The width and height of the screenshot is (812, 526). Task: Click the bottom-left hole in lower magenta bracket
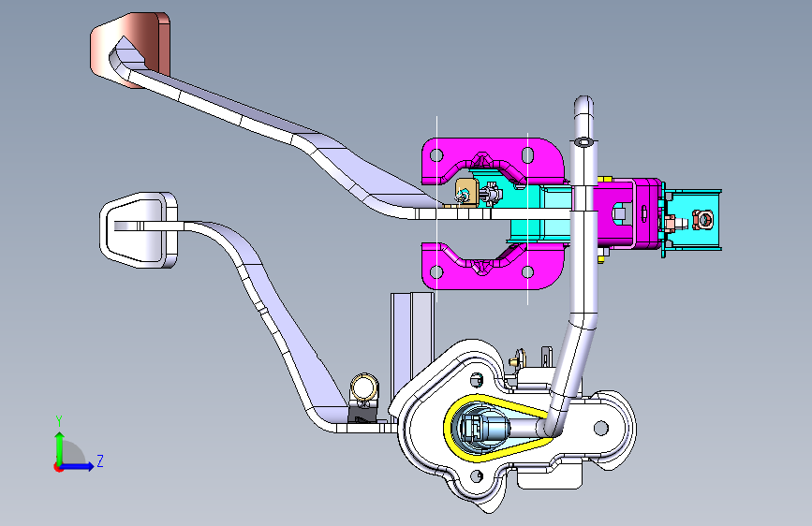coord(436,271)
